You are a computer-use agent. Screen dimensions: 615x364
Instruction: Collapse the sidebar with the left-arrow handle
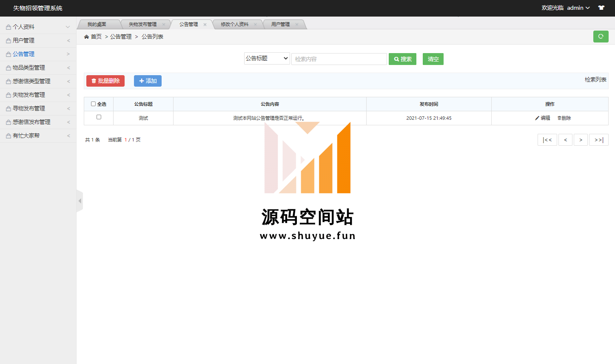[80, 201]
